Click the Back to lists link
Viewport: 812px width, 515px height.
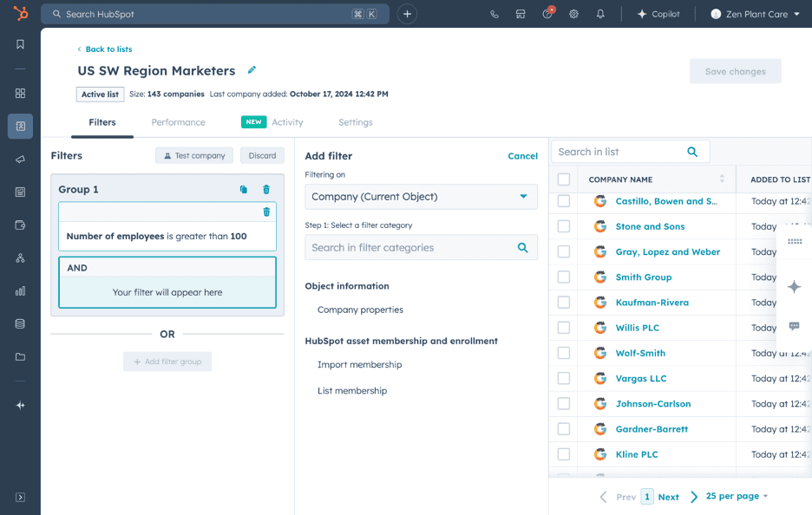(x=104, y=49)
